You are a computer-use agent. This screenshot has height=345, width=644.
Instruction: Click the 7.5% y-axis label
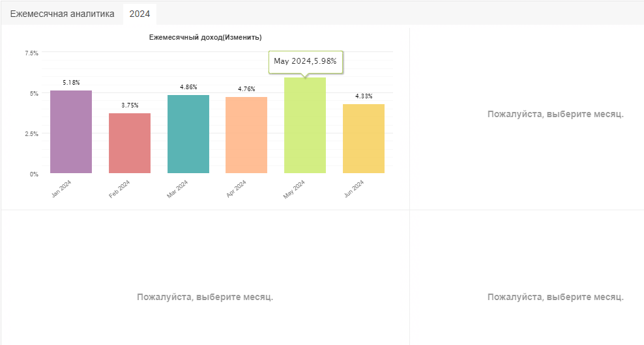coord(32,53)
